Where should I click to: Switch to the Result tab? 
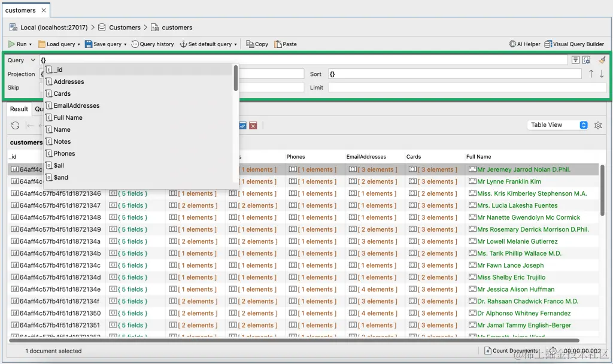click(19, 109)
